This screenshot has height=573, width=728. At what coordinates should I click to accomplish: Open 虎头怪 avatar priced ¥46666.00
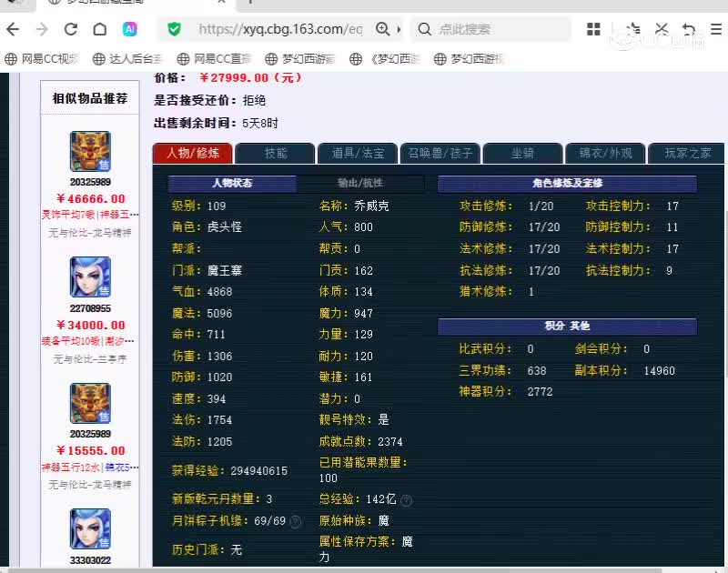coord(90,151)
